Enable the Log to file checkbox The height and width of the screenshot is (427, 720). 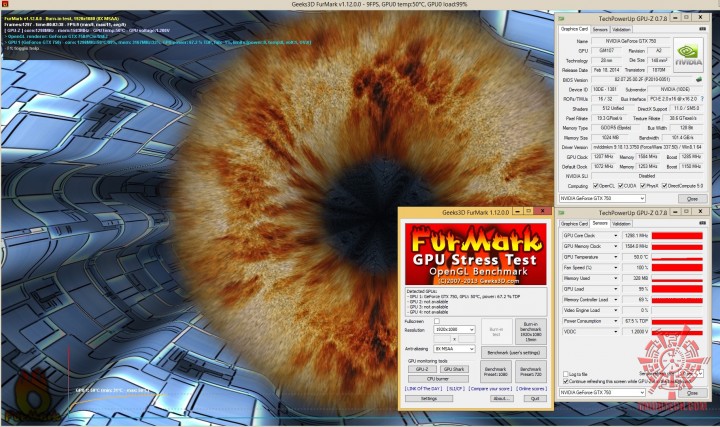[x=566, y=374]
